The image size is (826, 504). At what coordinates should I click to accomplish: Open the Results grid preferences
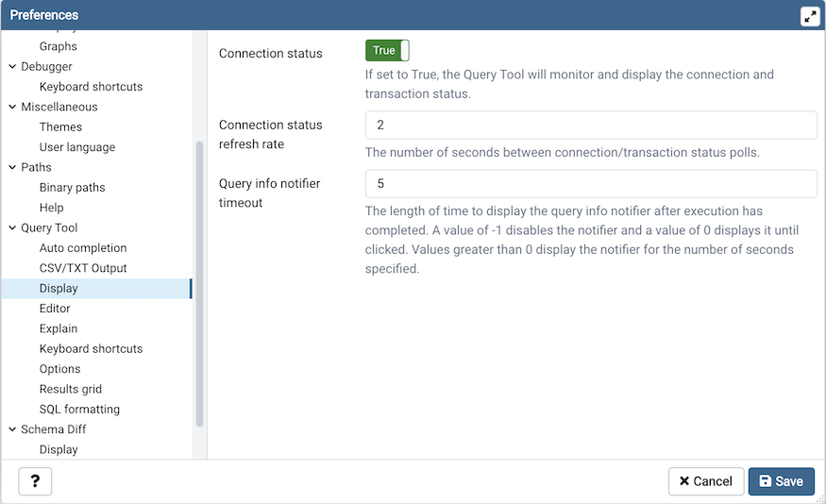[x=71, y=389]
